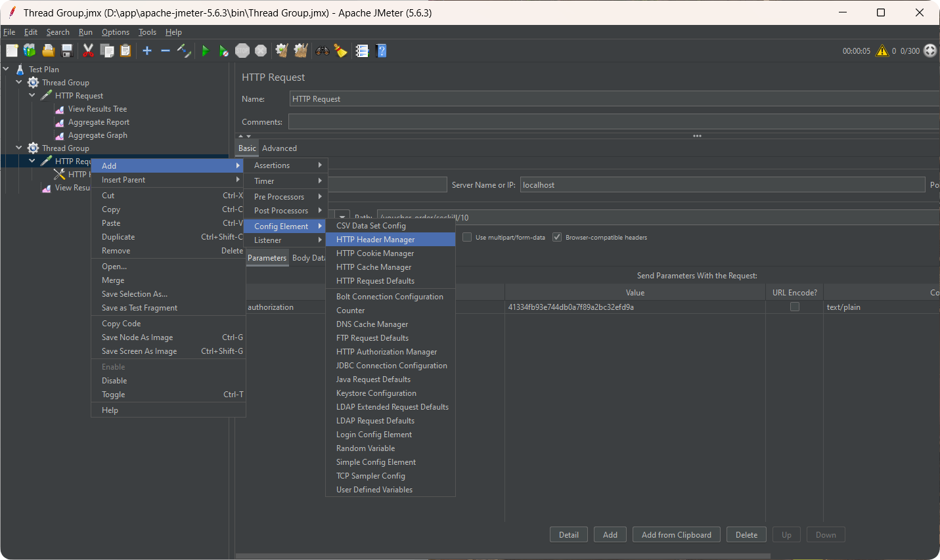Open Search with binoculars icon
The width and height of the screenshot is (940, 560).
(x=323, y=51)
